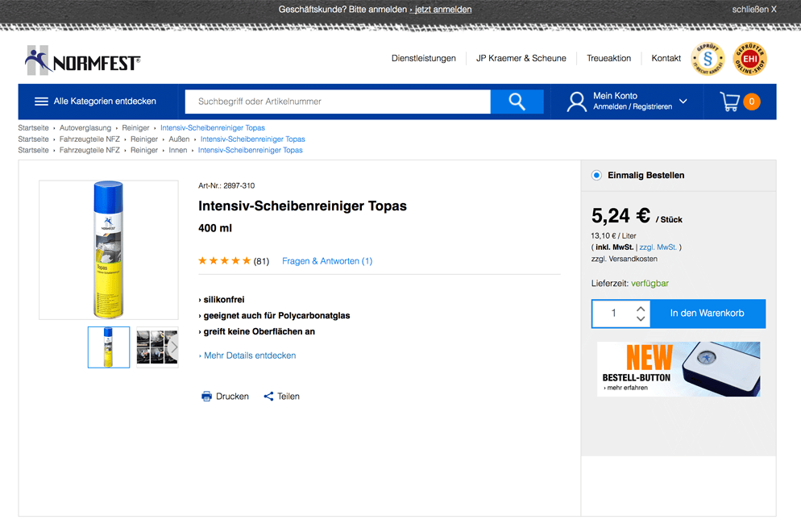Click the share icon next to Teilen
The image size is (801, 532).
[268, 396]
